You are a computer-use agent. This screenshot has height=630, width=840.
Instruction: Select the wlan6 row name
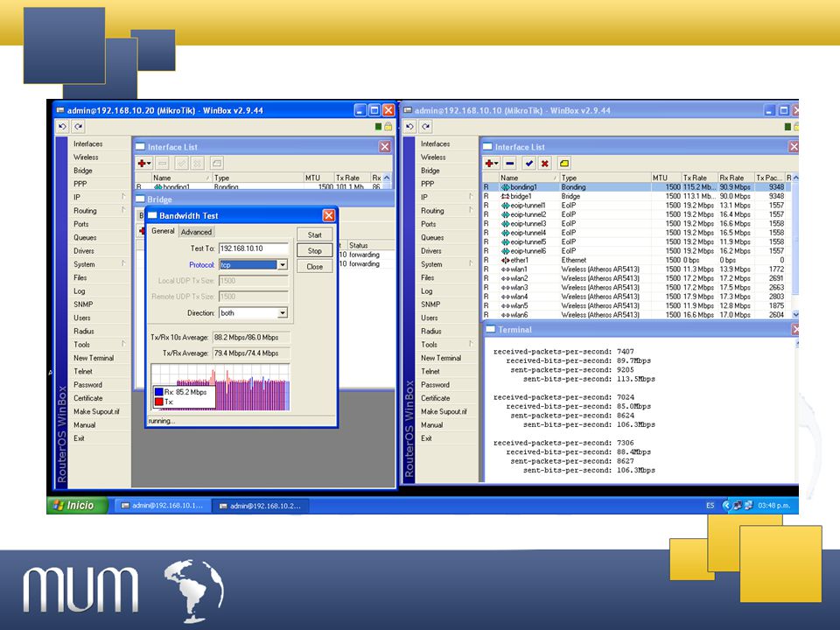tap(519, 315)
